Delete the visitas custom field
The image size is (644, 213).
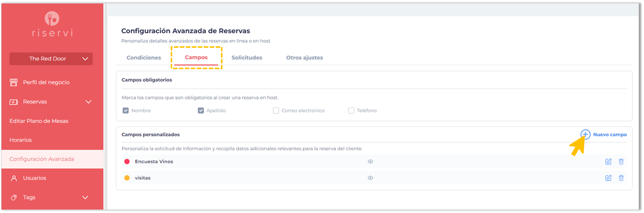(621, 178)
